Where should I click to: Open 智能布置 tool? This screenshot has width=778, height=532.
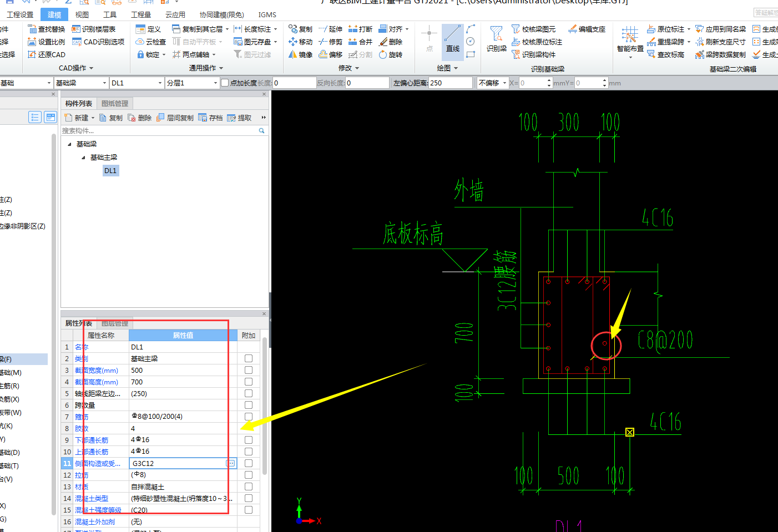[x=630, y=42]
